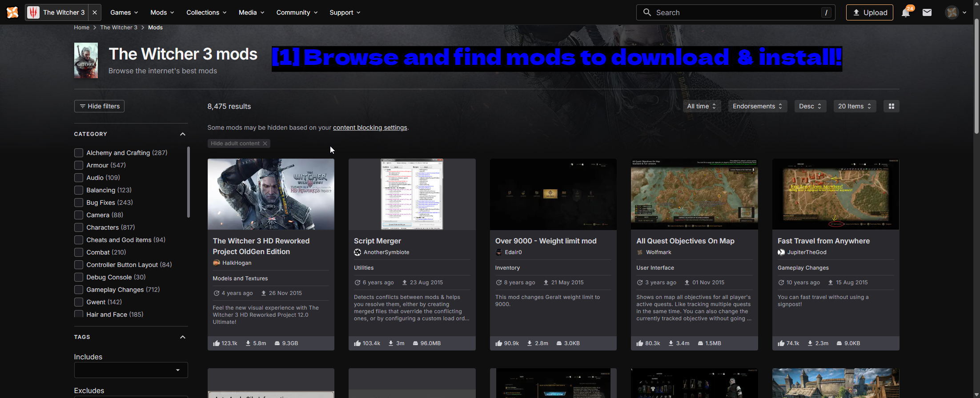The height and width of the screenshot is (398, 980).
Task: Go to Home breadcrumb link
Action: coord(81,28)
